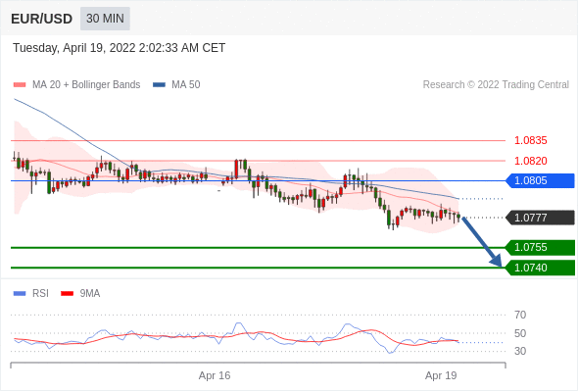Click the MA 20 + Bollinger Bands legend swatch
This screenshot has height=392, width=578.
(20, 85)
